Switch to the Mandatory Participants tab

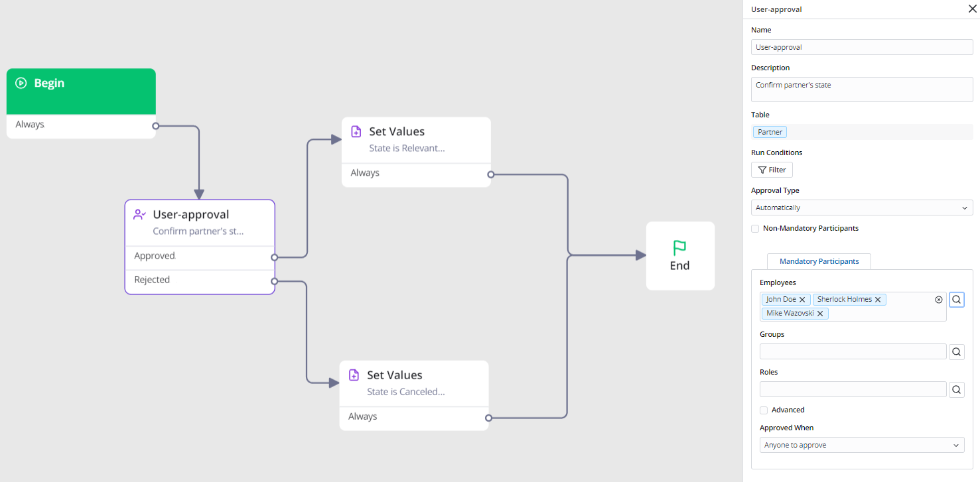pos(819,261)
